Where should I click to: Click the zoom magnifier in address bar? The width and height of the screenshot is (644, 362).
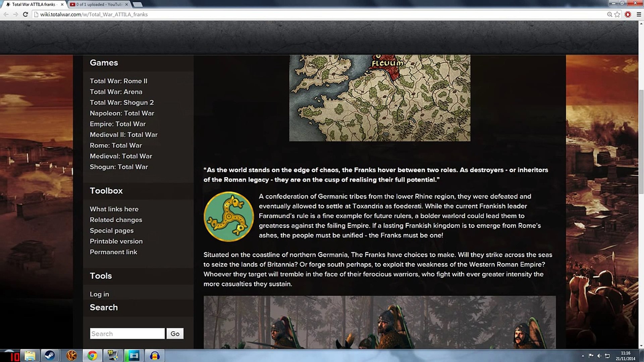609,14
